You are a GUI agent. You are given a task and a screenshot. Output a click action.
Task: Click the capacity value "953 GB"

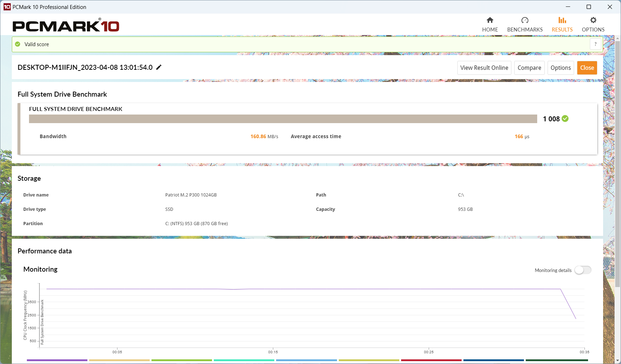465,209
